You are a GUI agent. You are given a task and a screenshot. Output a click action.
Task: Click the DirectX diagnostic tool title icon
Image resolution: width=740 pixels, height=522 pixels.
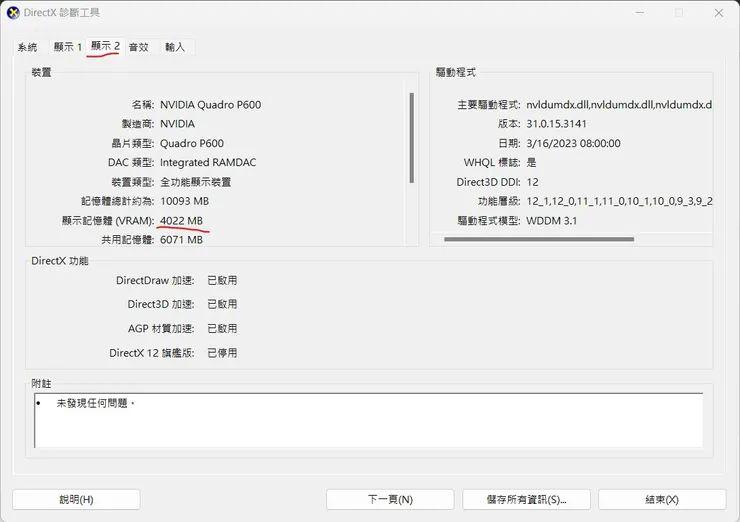pyautogui.click(x=13, y=13)
